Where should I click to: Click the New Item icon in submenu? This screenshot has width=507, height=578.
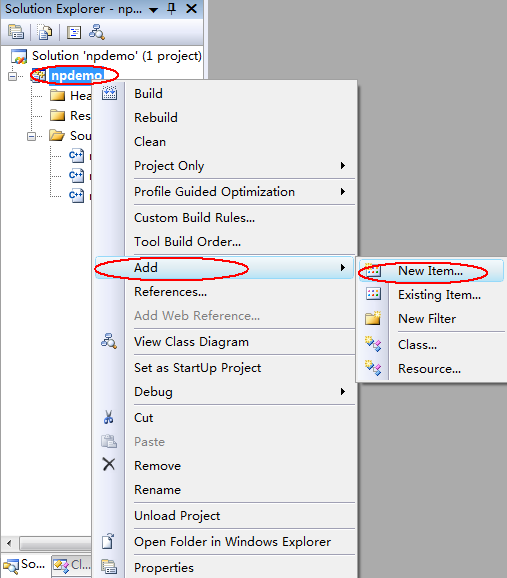[x=373, y=271]
